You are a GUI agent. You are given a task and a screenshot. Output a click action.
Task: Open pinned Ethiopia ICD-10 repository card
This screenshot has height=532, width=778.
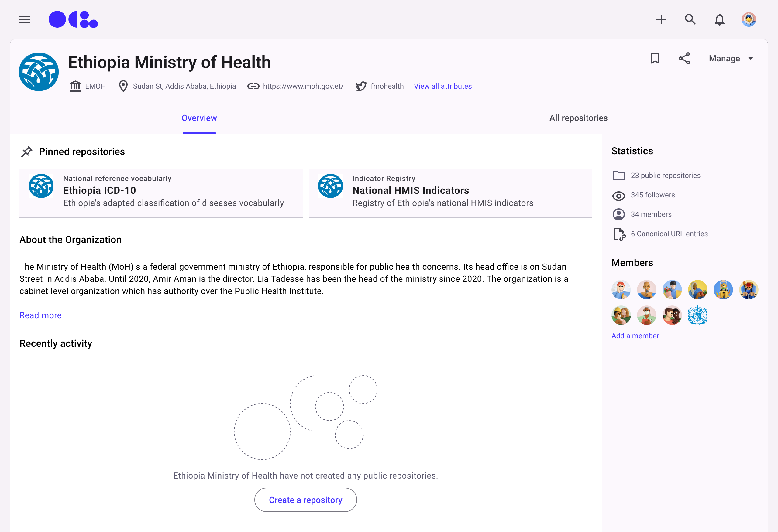pos(161,191)
